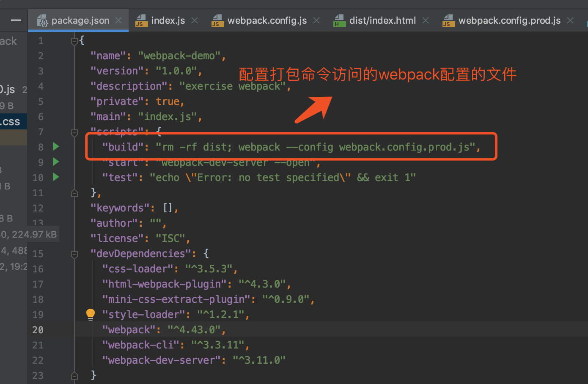Click the "1.0.0" version value

coord(176,71)
